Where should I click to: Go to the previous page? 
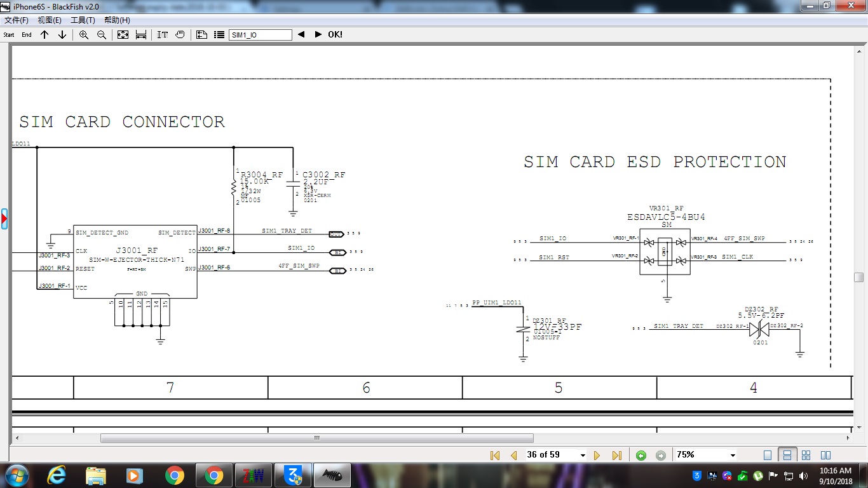[x=513, y=455]
